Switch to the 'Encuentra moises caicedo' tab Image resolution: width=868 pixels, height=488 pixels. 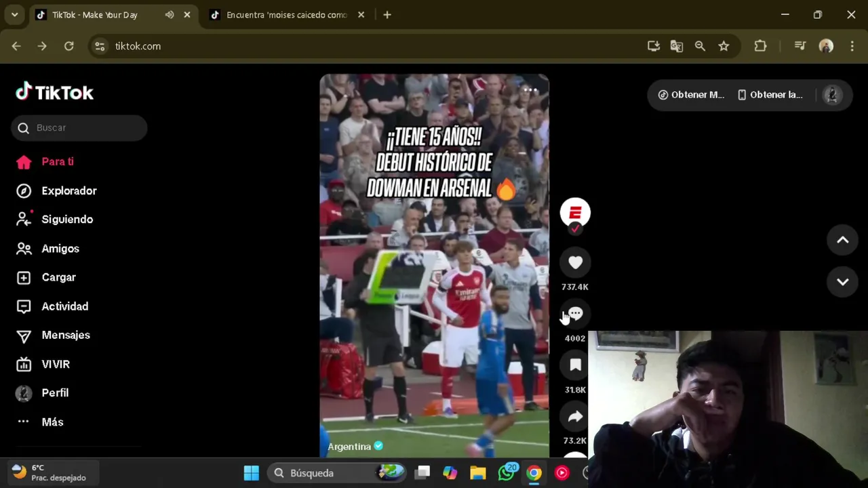click(x=286, y=15)
